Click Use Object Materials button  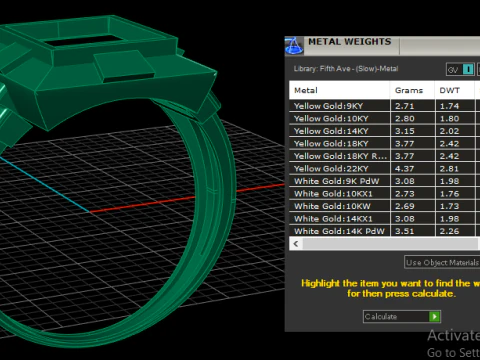coord(442,262)
